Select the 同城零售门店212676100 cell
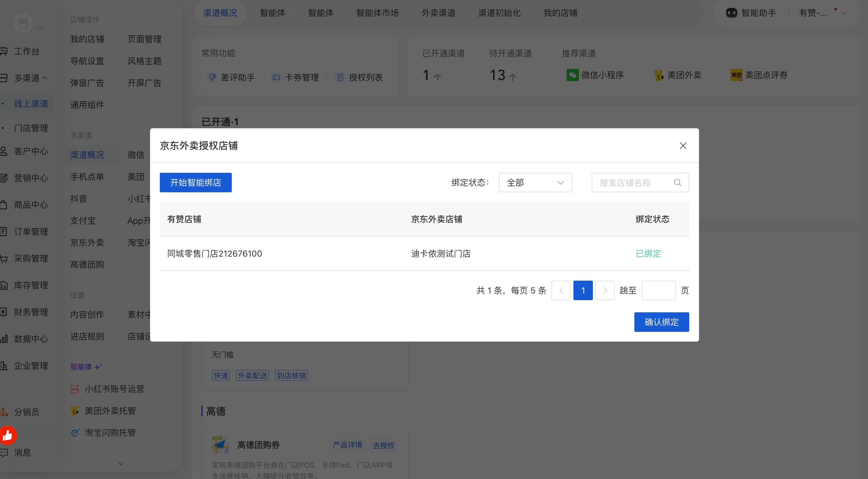Image resolution: width=868 pixels, height=479 pixels. point(215,254)
